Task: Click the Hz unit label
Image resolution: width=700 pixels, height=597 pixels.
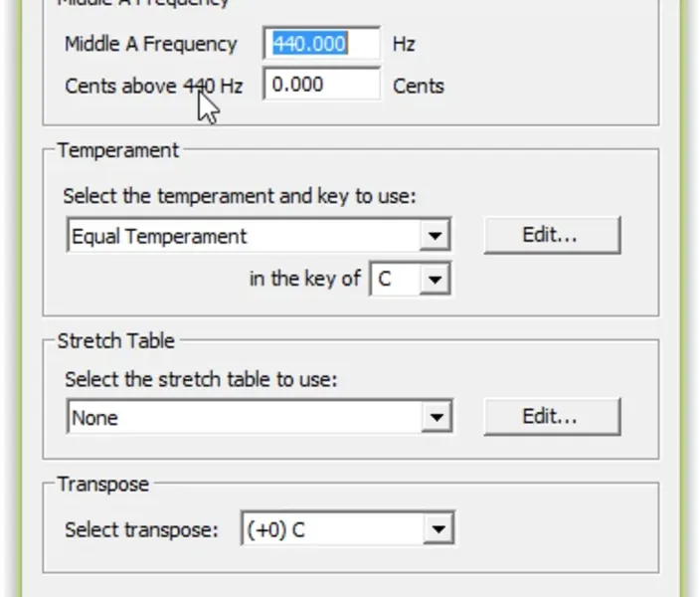Action: click(x=403, y=44)
